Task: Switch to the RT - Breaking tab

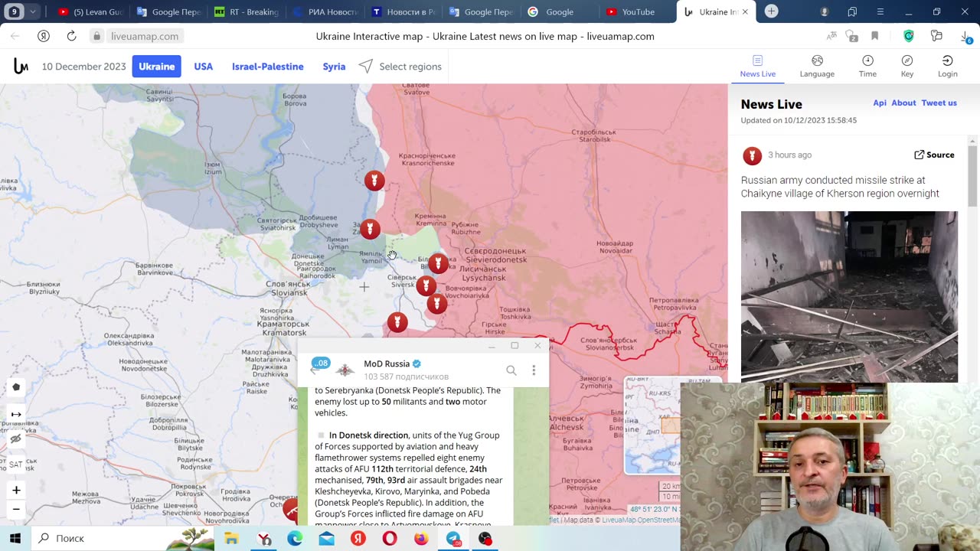Action: tap(246, 11)
